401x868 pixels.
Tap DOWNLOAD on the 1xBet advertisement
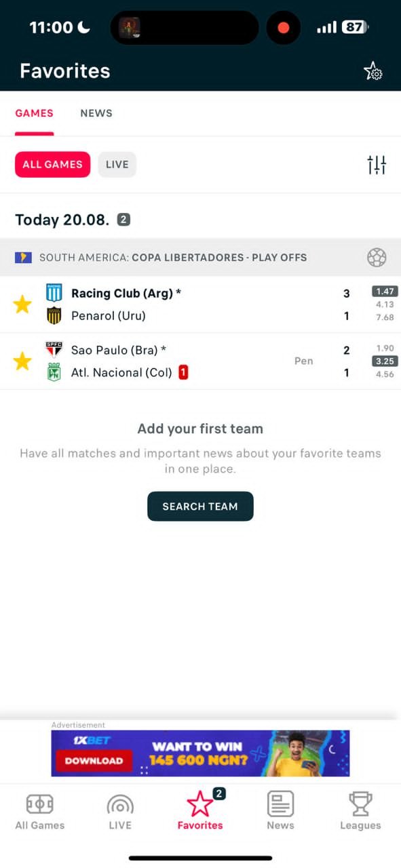click(x=94, y=761)
